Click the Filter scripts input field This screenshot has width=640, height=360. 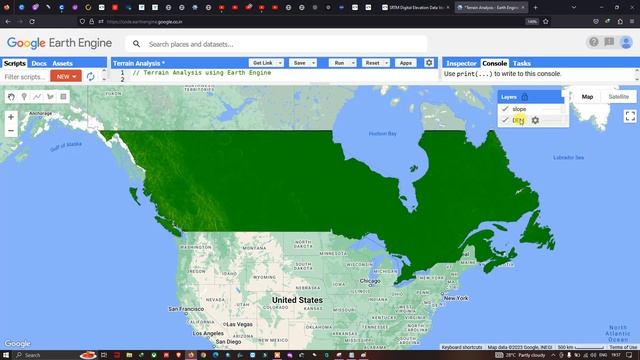[x=24, y=76]
